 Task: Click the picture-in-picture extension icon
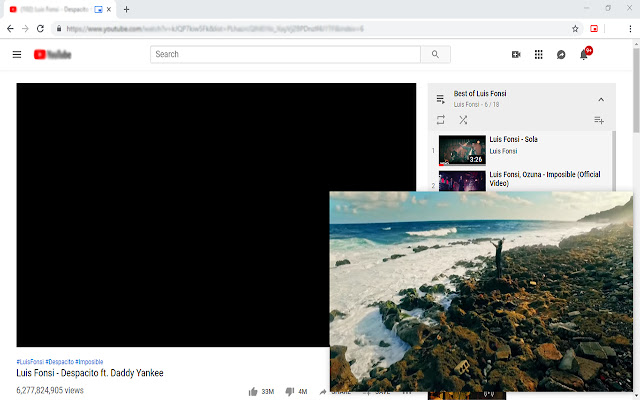point(594,29)
